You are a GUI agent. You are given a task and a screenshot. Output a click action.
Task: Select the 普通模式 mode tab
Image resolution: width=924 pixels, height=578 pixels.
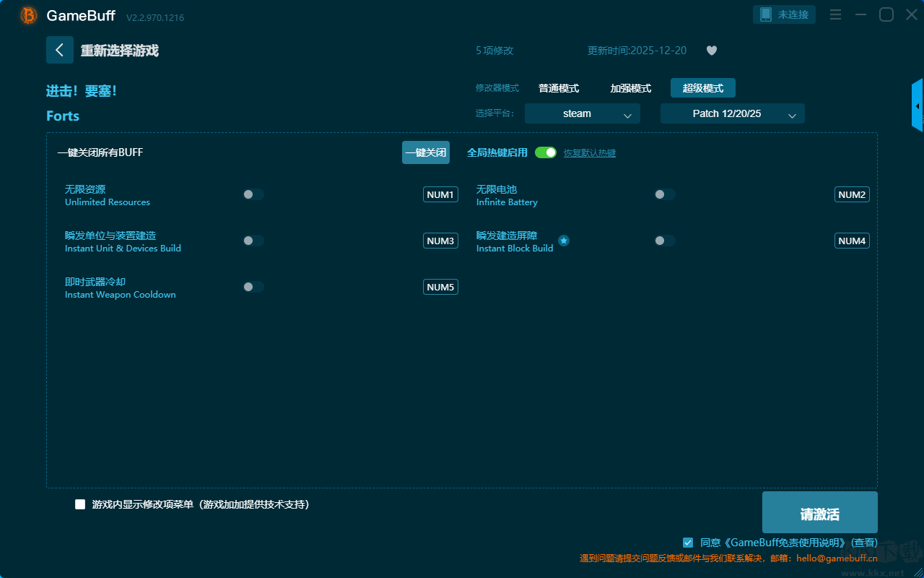559,88
